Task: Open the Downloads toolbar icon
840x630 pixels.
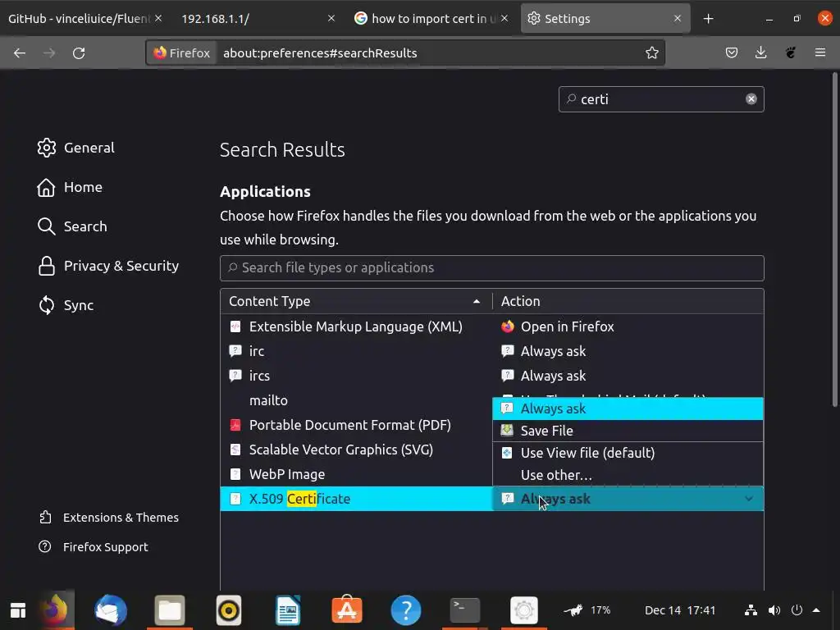Action: [761, 52]
